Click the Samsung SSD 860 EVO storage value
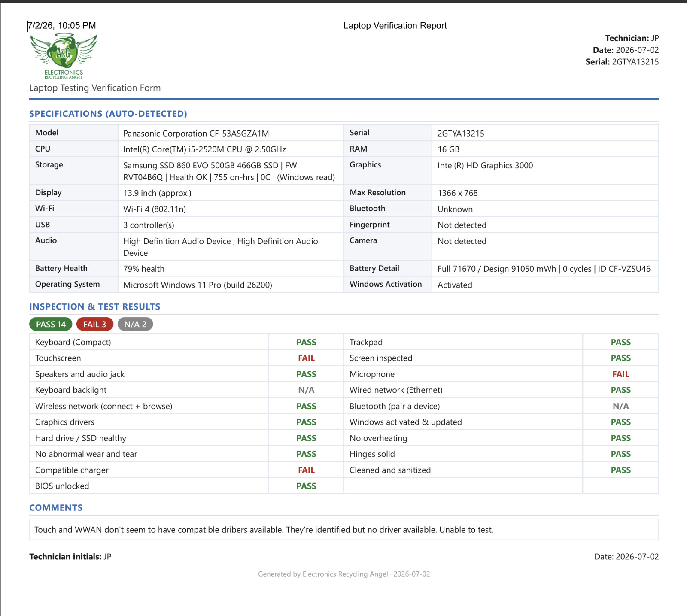This screenshot has height=616, width=687. point(229,171)
